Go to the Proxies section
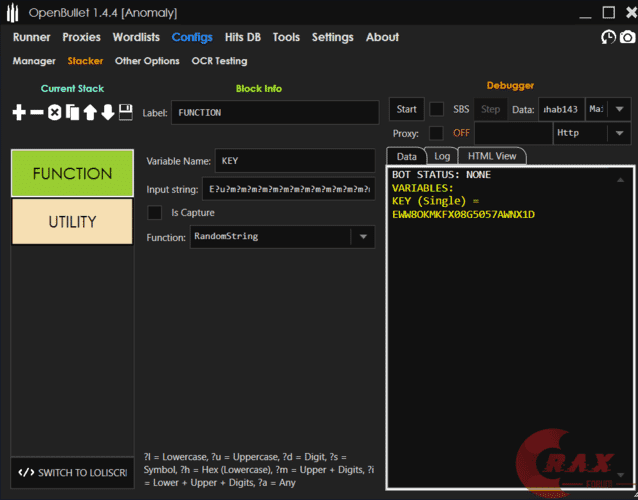 [x=81, y=37]
